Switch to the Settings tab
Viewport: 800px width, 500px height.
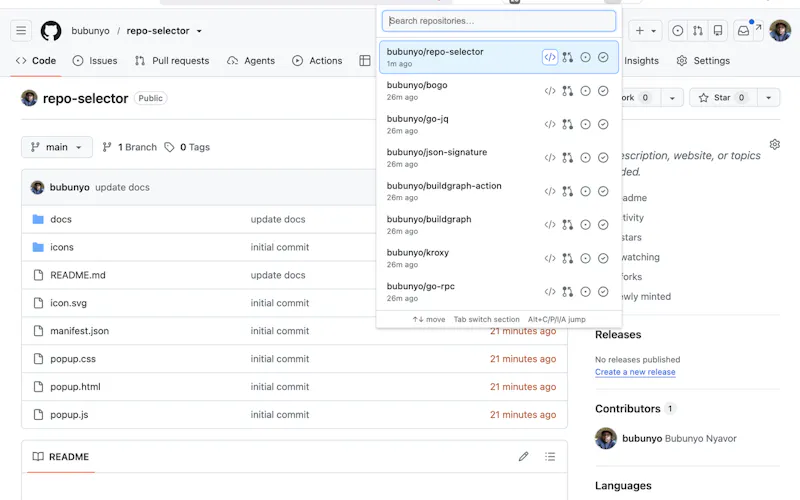pyautogui.click(x=703, y=61)
